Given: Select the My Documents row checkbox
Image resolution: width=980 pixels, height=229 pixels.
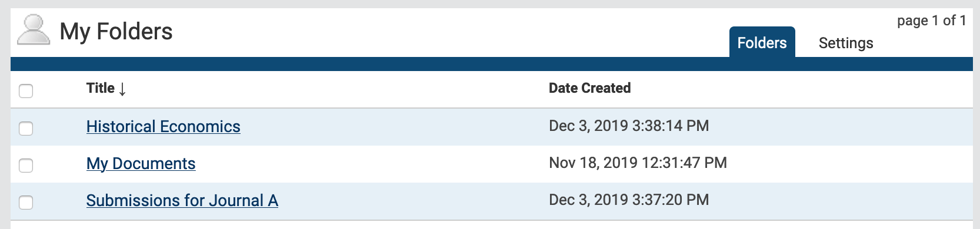Looking at the screenshot, I should tap(26, 165).
